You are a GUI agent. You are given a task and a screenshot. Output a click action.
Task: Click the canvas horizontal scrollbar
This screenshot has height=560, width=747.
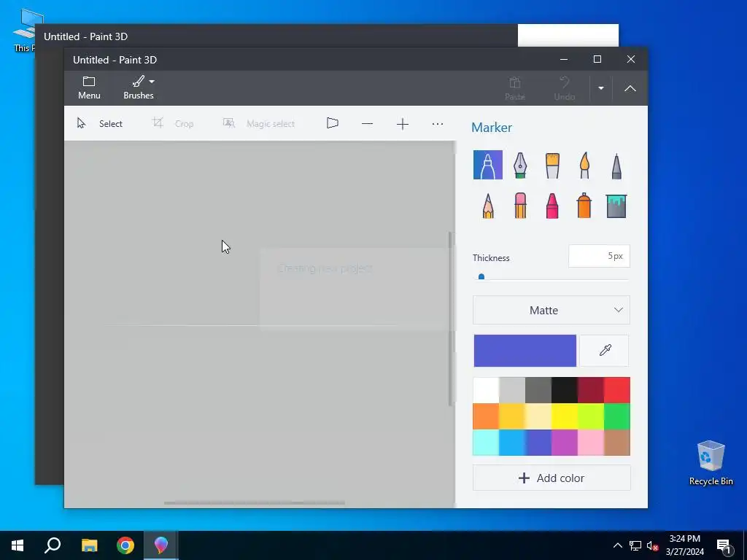[x=254, y=503]
